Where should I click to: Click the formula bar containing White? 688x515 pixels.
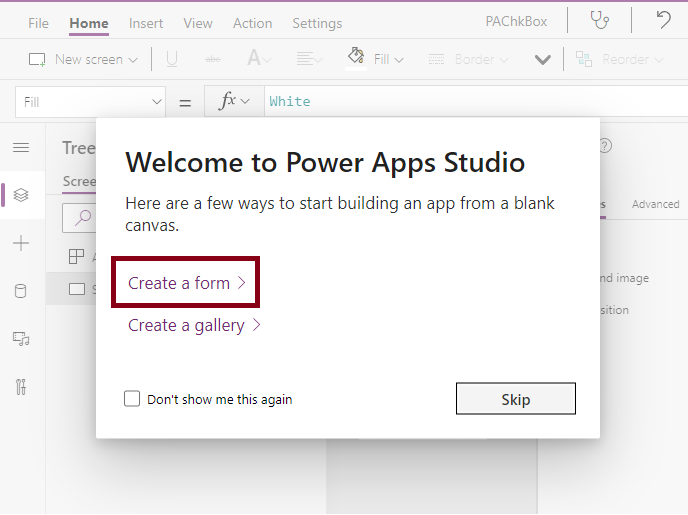pyautogui.click(x=476, y=101)
